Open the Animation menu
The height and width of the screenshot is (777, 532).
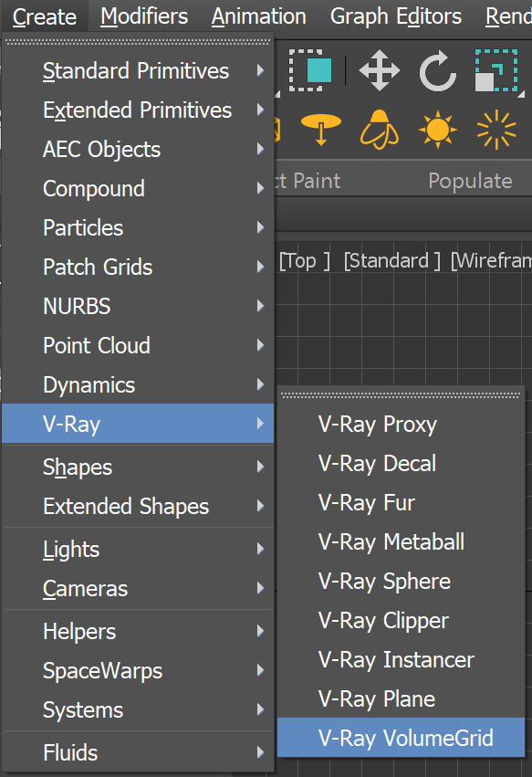click(x=258, y=16)
